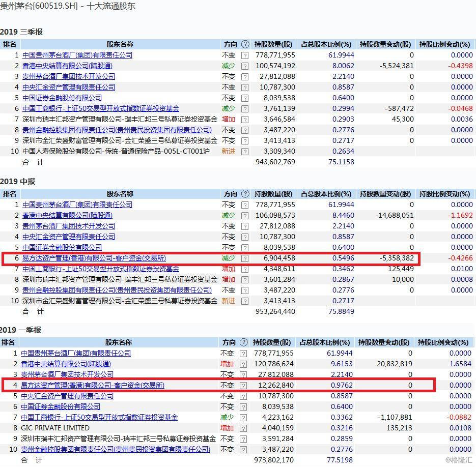Image resolution: width=476 pixels, height=467 pixels.
Task: Select value -5,524,381 in 三季报
Action: point(397,66)
